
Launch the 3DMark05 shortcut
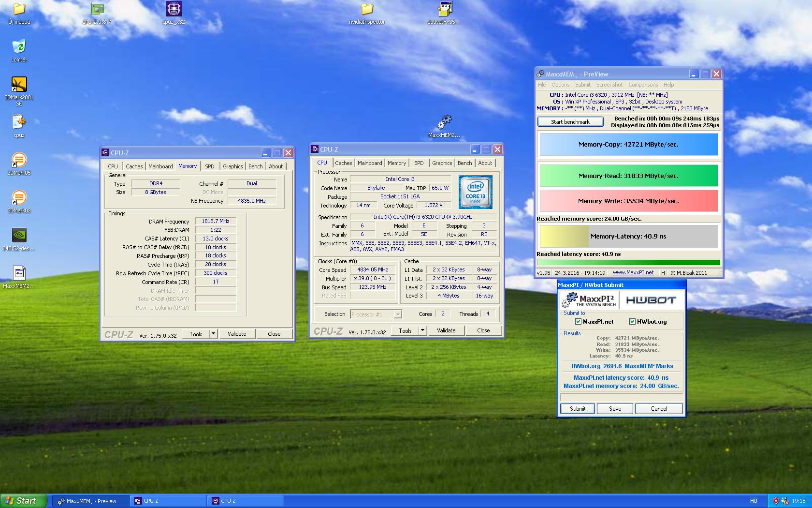click(x=19, y=164)
